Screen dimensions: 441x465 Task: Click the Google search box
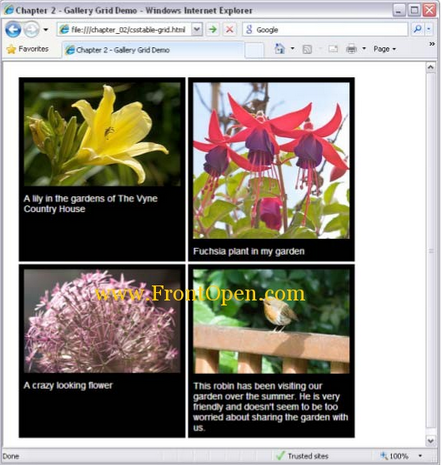click(x=325, y=30)
